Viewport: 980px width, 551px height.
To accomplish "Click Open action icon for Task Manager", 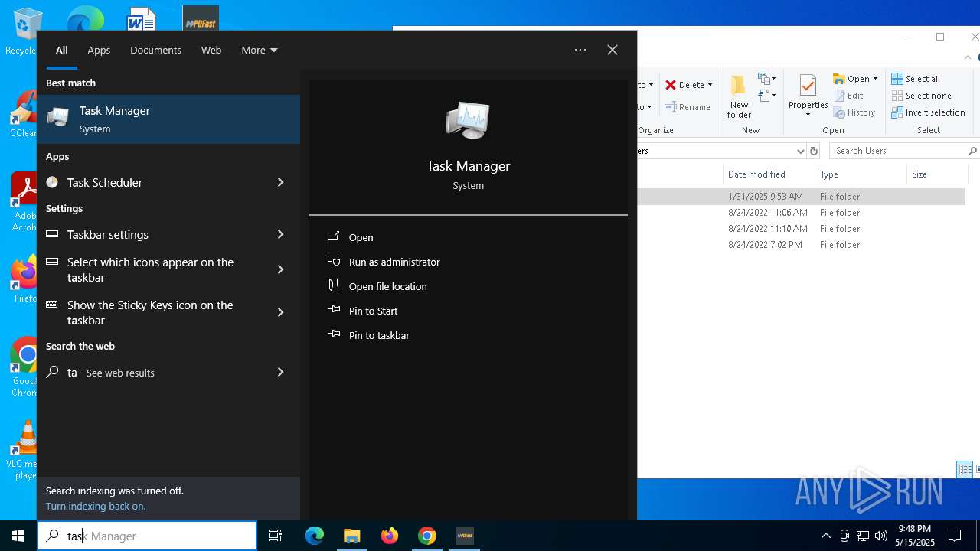I will pos(334,236).
